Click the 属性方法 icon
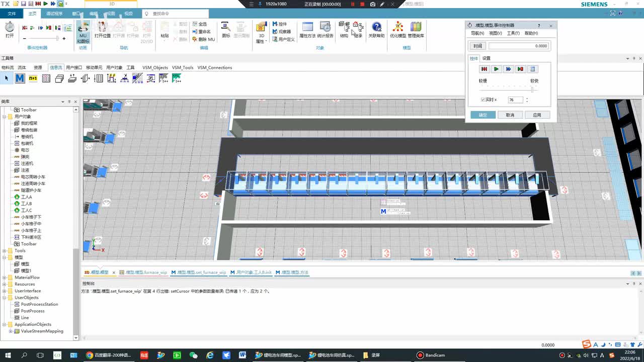The height and width of the screenshot is (362, 644). [307, 30]
